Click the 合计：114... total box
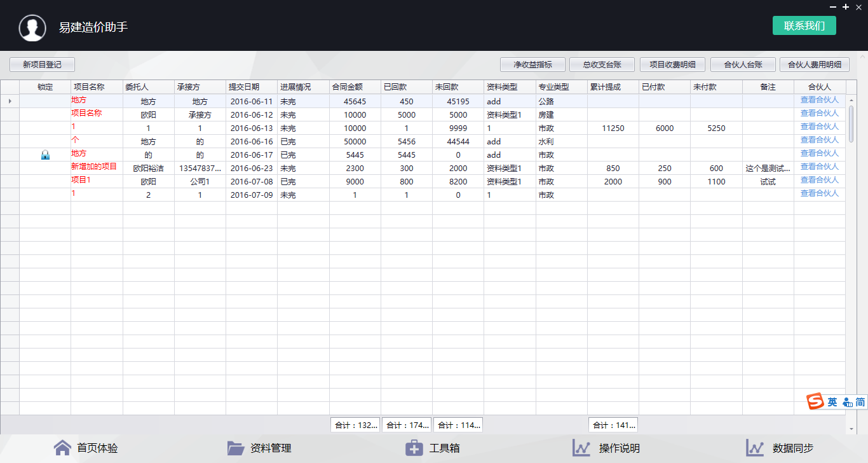Screen dimensions: 868x463 pos(458,425)
